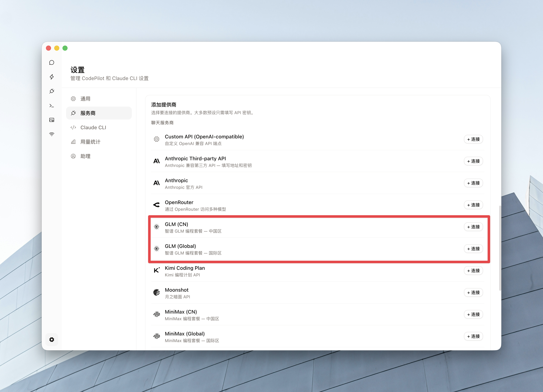543x392 pixels.
Task: Connect the Anthropic official API provider
Action: [473, 183]
